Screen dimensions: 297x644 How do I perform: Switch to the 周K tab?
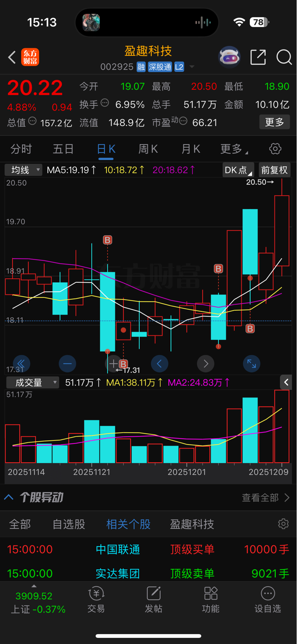(148, 149)
